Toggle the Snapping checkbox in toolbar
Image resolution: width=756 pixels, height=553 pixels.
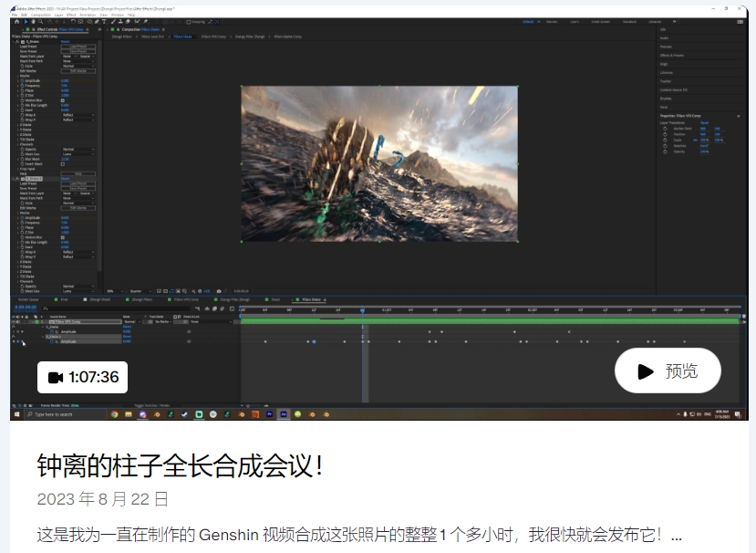(189, 22)
